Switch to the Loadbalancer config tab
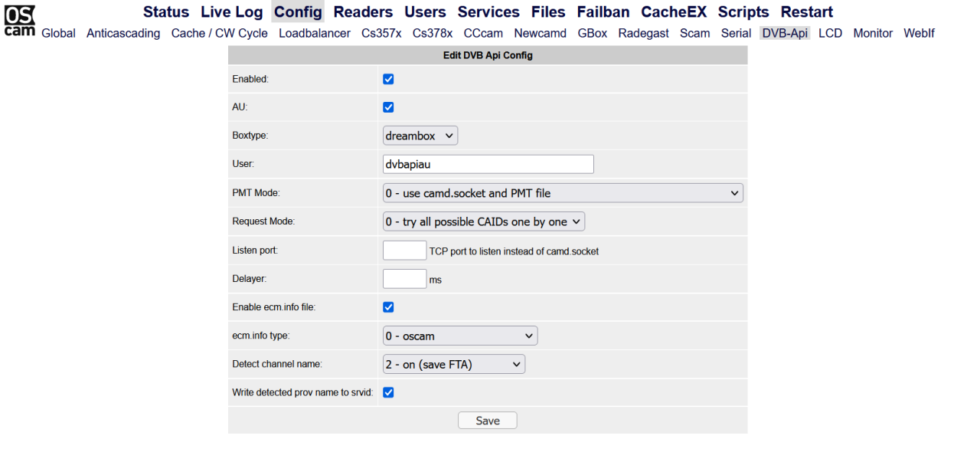 point(315,33)
